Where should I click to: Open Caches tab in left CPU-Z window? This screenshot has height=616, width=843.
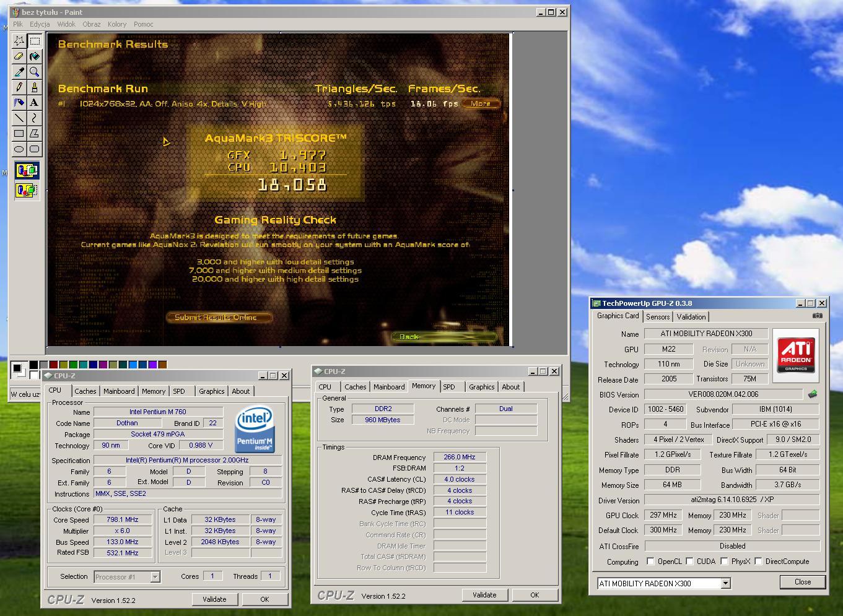[85, 391]
